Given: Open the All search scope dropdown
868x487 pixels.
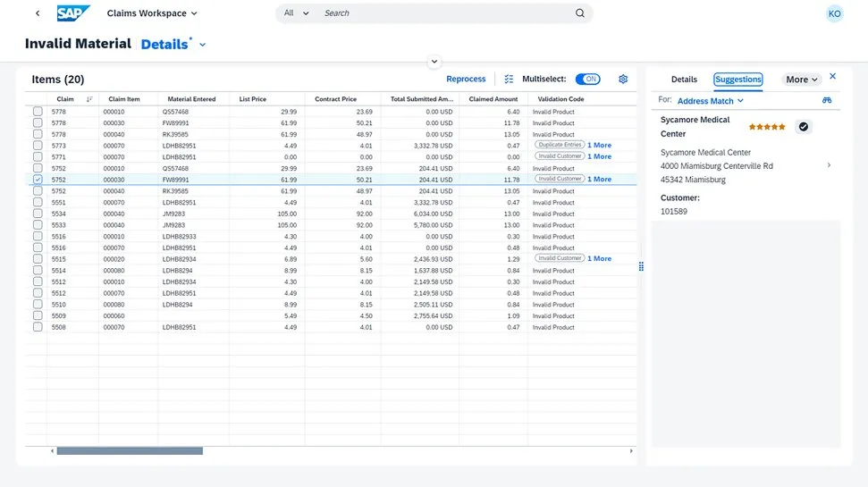Looking at the screenshot, I should pos(296,13).
